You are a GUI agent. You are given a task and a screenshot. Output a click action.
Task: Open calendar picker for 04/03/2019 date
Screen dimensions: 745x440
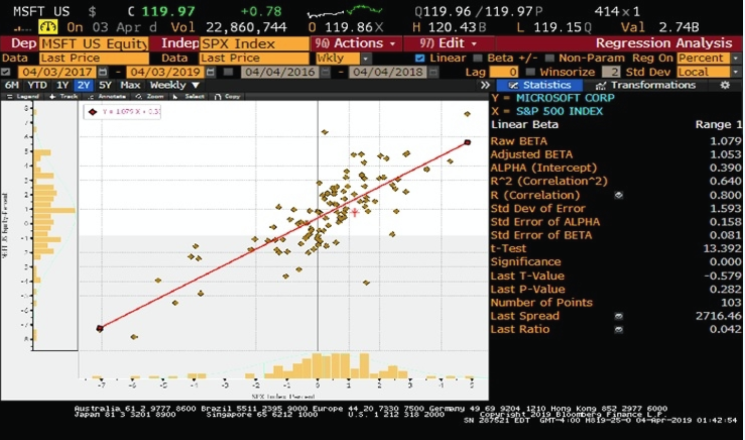tap(210, 72)
